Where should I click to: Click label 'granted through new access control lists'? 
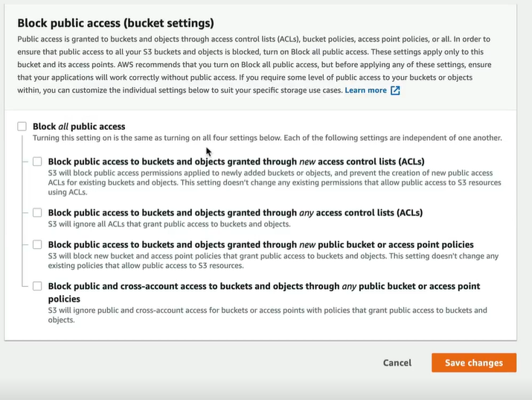[x=236, y=162]
